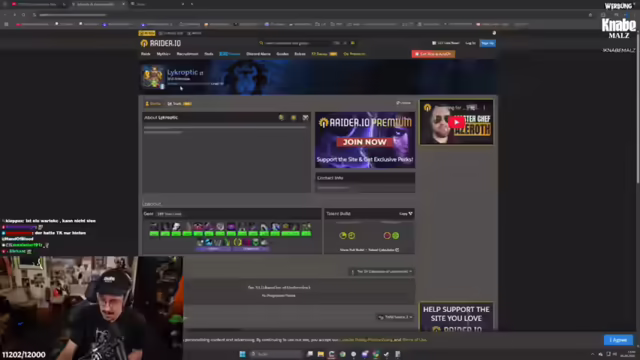The height and width of the screenshot is (360, 640).
Task: Open a new browser tab
Action: click(x=192, y=4)
